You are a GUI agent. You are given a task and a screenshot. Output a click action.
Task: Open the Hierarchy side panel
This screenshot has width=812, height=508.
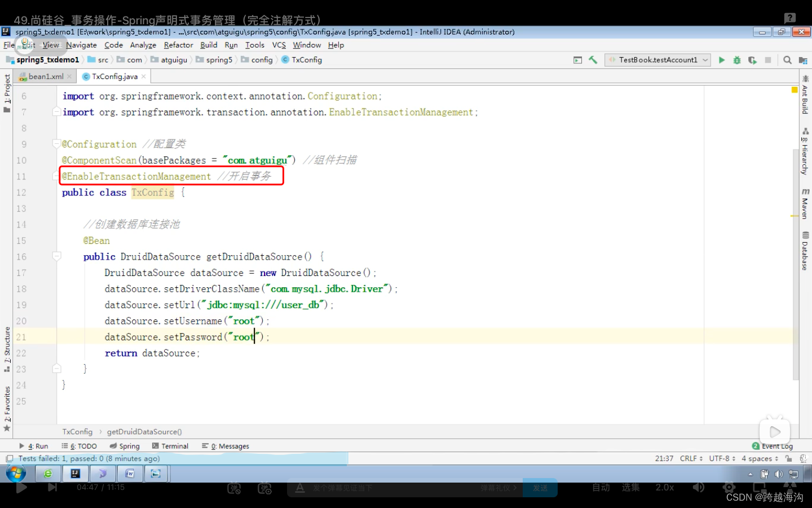tap(805, 151)
